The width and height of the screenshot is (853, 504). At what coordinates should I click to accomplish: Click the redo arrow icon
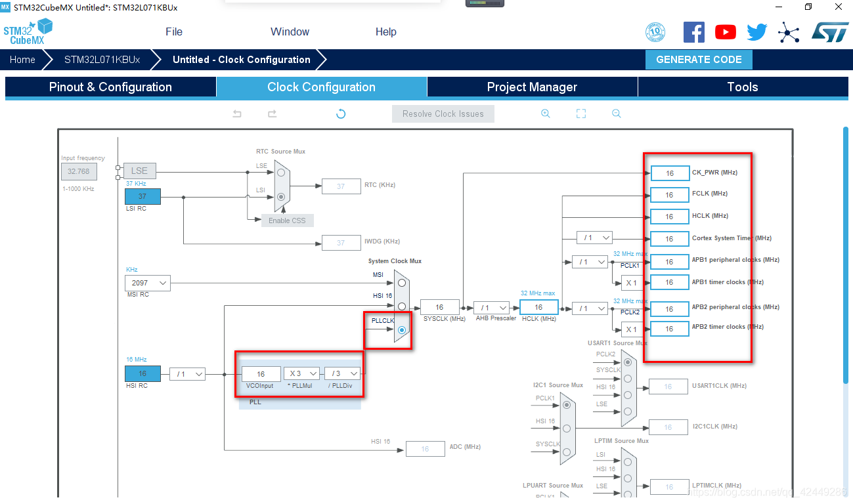[x=272, y=114]
